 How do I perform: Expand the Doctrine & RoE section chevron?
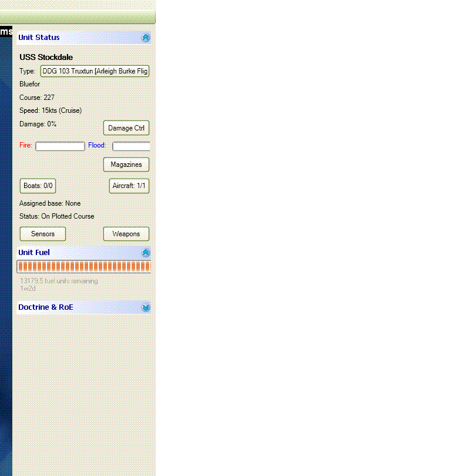tap(146, 307)
